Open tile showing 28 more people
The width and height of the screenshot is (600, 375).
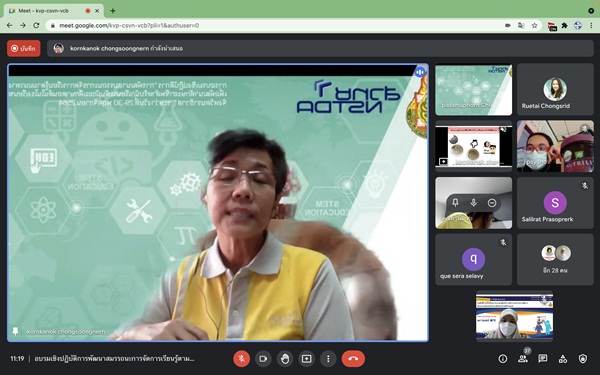(x=555, y=259)
